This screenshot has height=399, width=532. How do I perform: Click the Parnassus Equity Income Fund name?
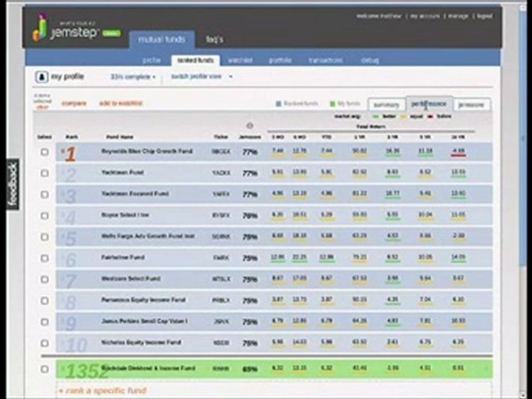pyautogui.click(x=143, y=300)
